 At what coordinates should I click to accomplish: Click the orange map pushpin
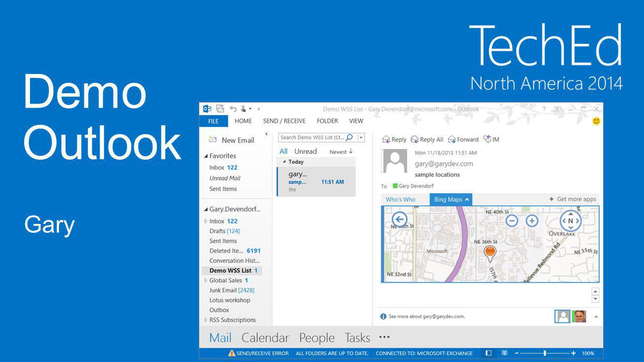tap(490, 254)
